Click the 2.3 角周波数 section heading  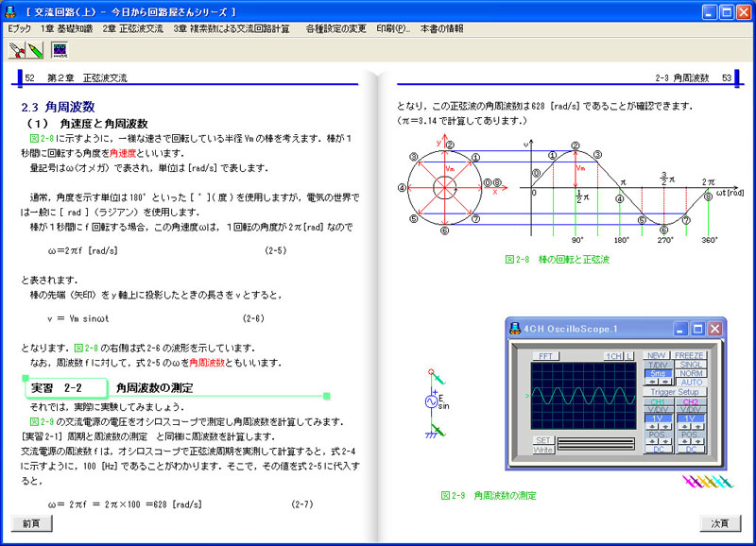click(x=58, y=107)
